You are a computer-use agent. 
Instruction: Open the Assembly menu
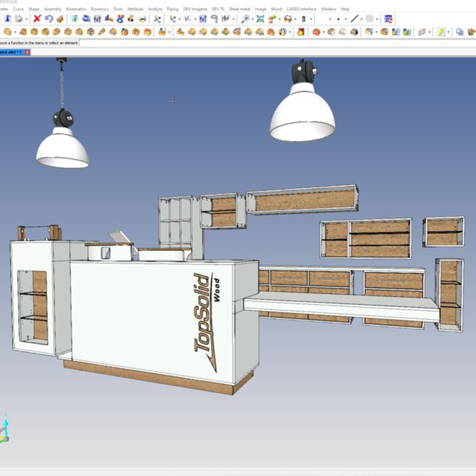coord(53,9)
